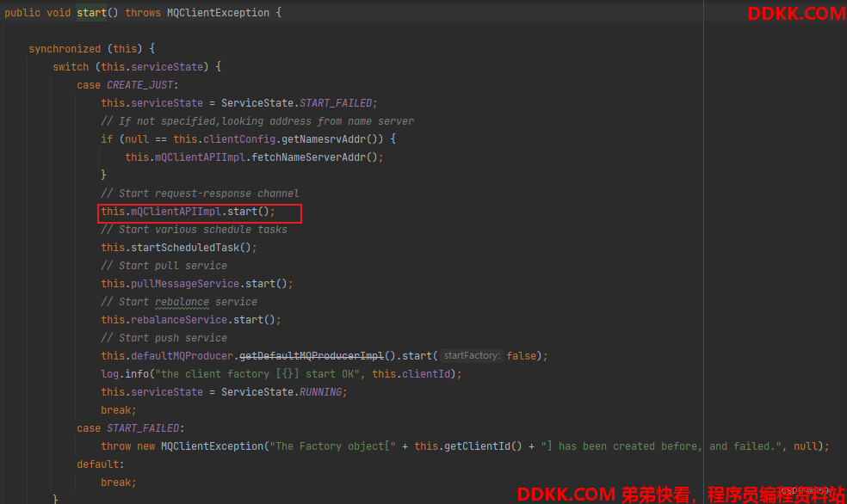Click the string "] has been created before, and failed."
This screenshot has width=847, height=504.
(x=661, y=446)
